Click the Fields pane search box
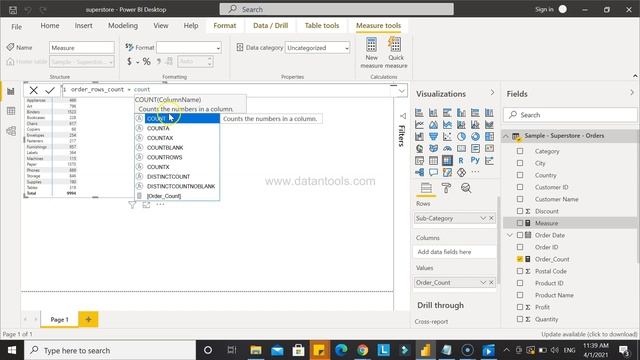Image resolution: width=640 pixels, height=360 pixels. tap(570, 115)
